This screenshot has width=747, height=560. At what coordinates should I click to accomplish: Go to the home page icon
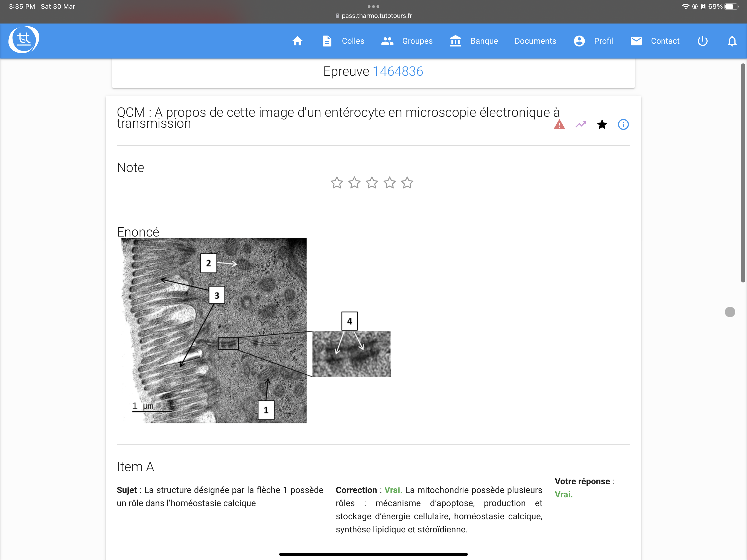pyautogui.click(x=297, y=41)
